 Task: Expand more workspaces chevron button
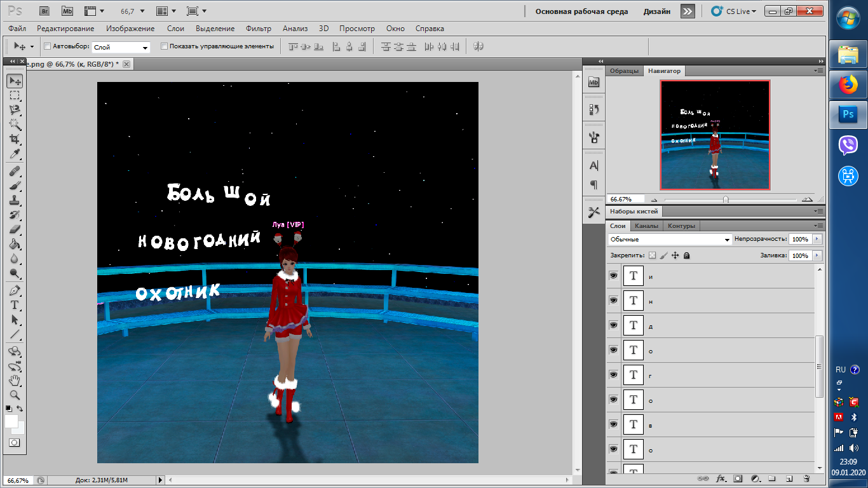(x=688, y=11)
